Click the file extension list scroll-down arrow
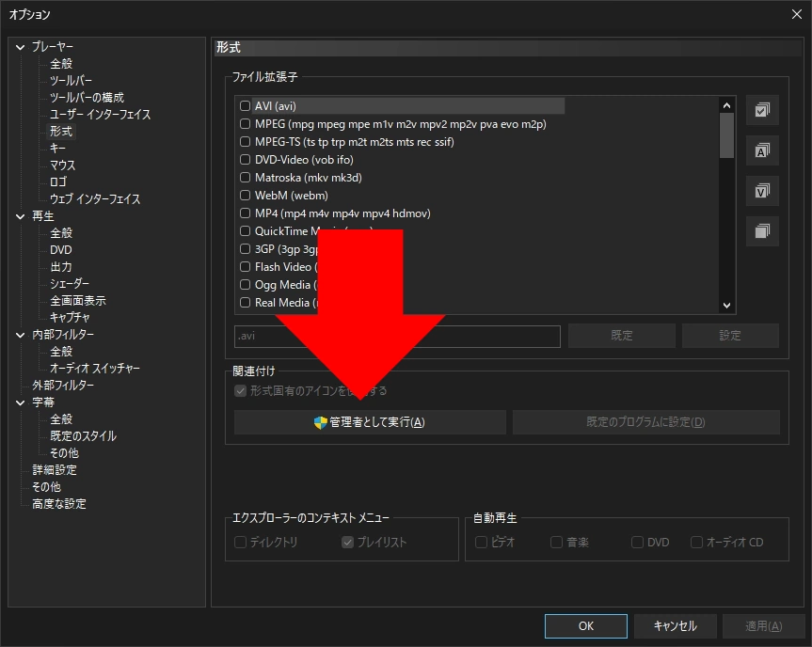 tap(726, 306)
